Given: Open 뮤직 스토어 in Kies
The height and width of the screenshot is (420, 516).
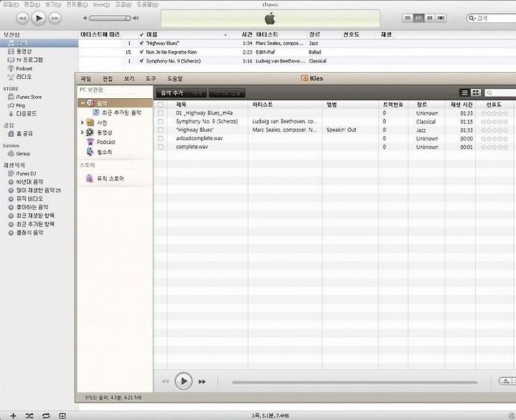Looking at the screenshot, I should pos(105,178).
